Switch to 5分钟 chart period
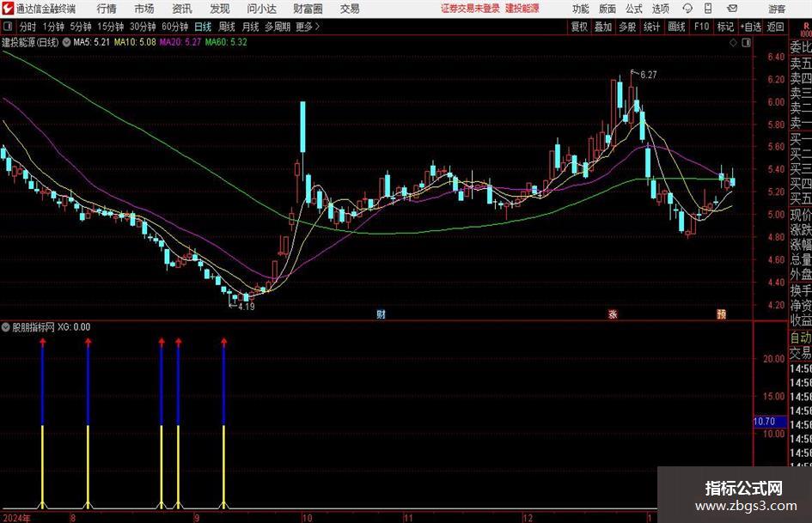The image size is (812, 523). coord(81,27)
